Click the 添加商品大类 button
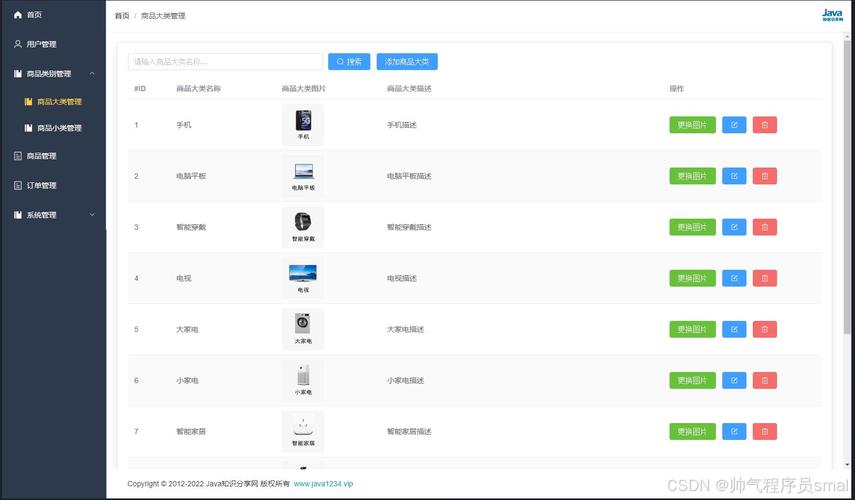855x500 pixels. (407, 62)
